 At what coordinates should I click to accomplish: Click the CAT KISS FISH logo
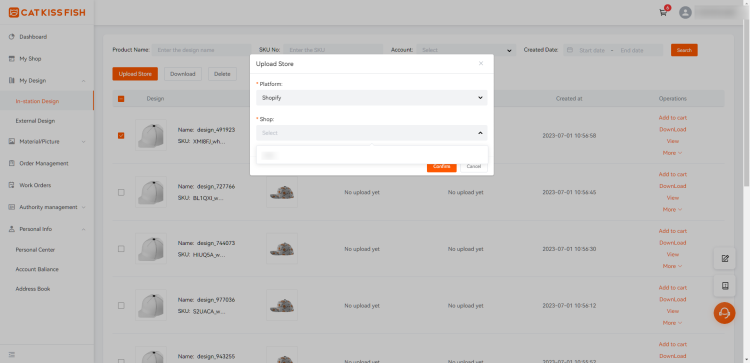coord(47,12)
